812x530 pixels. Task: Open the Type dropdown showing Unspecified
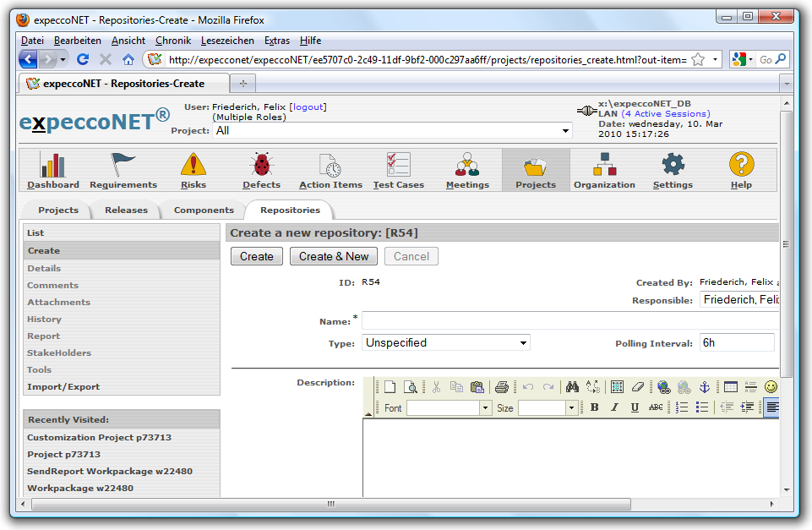[x=446, y=343]
